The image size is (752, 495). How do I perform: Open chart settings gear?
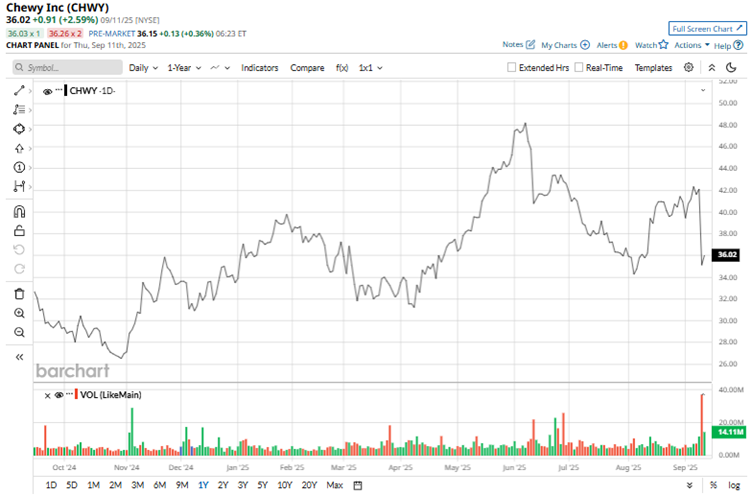pos(689,68)
